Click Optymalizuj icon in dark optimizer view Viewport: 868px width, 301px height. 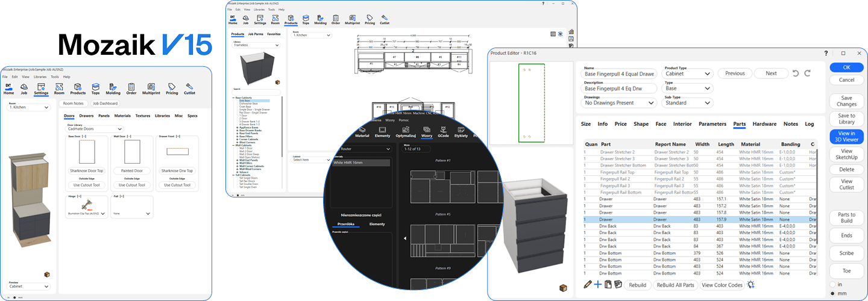point(406,132)
